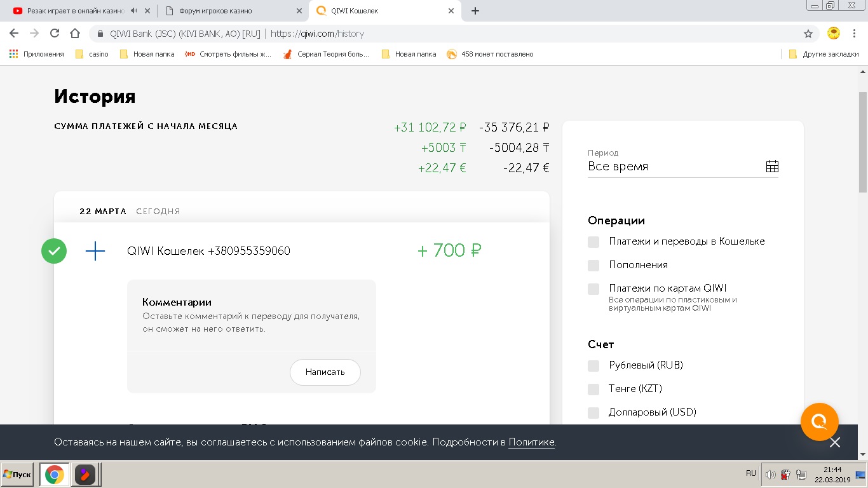Click the green success checkmark icon
This screenshot has height=488, width=868.
tap(54, 251)
